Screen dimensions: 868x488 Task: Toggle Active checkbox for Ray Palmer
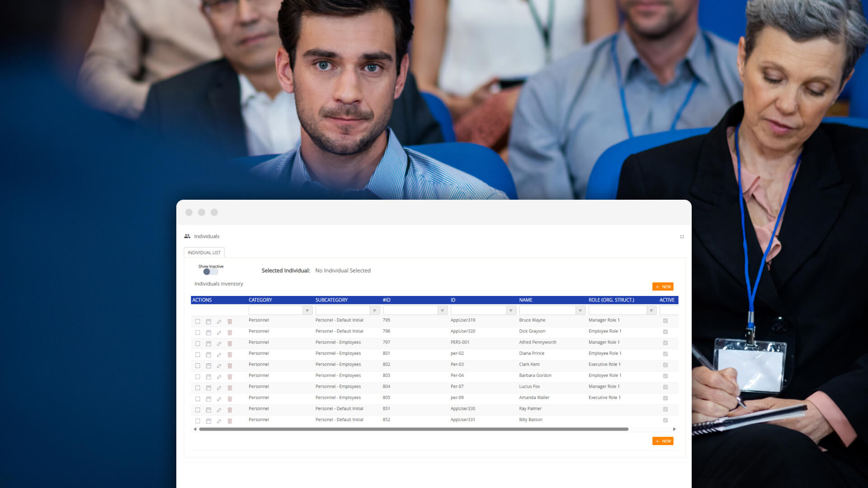click(x=665, y=409)
